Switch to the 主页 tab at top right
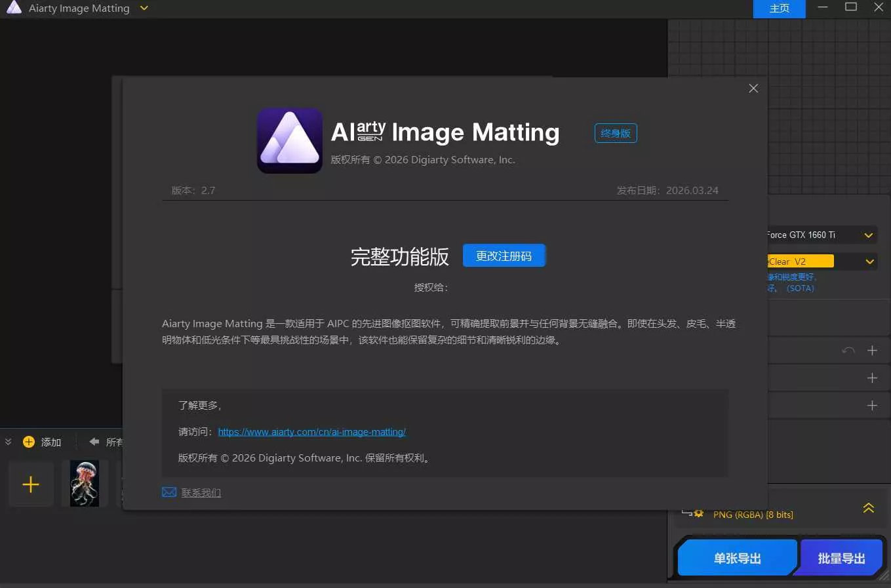The height and width of the screenshot is (588, 891). pos(779,9)
